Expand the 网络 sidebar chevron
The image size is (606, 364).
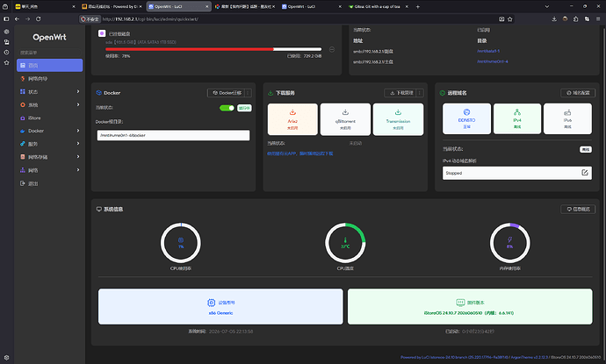pos(78,170)
